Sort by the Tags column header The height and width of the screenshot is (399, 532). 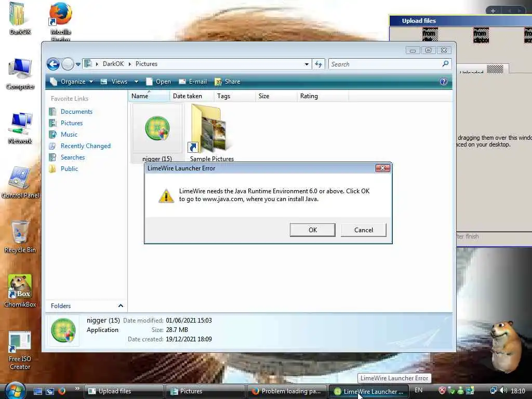pyautogui.click(x=235, y=96)
